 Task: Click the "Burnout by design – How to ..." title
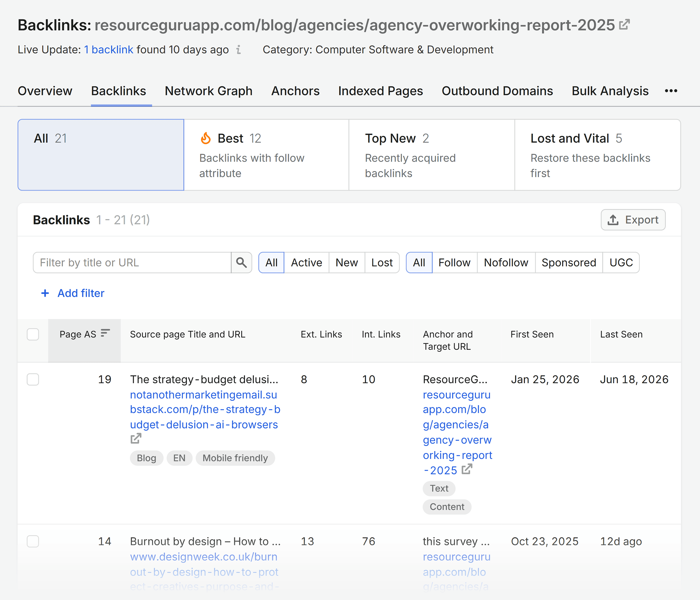206,542
